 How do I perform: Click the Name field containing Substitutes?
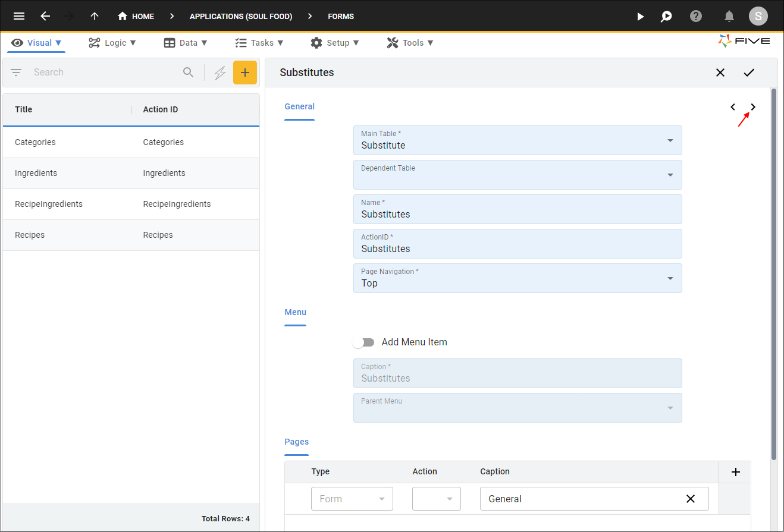(518, 209)
